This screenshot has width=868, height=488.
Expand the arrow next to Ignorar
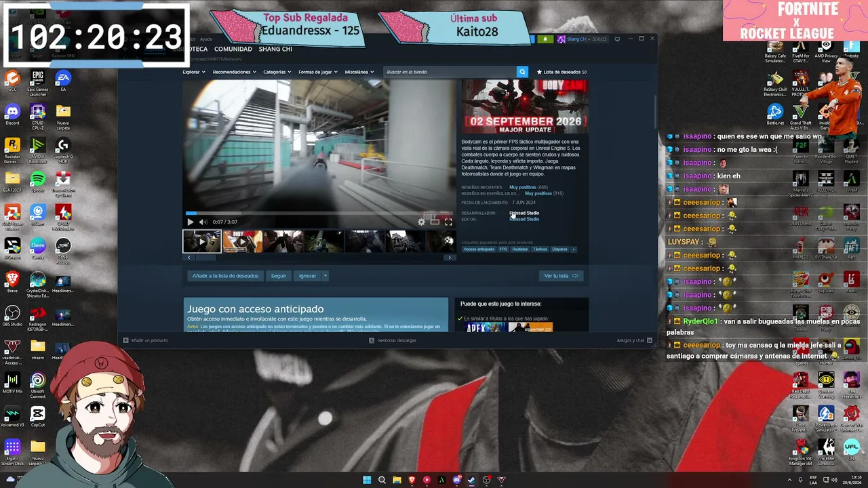tap(325, 276)
